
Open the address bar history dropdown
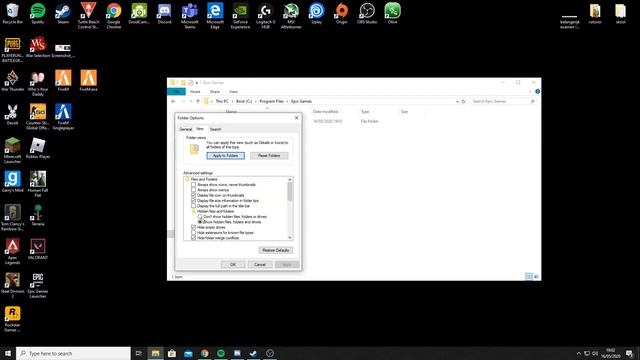pos(457,101)
